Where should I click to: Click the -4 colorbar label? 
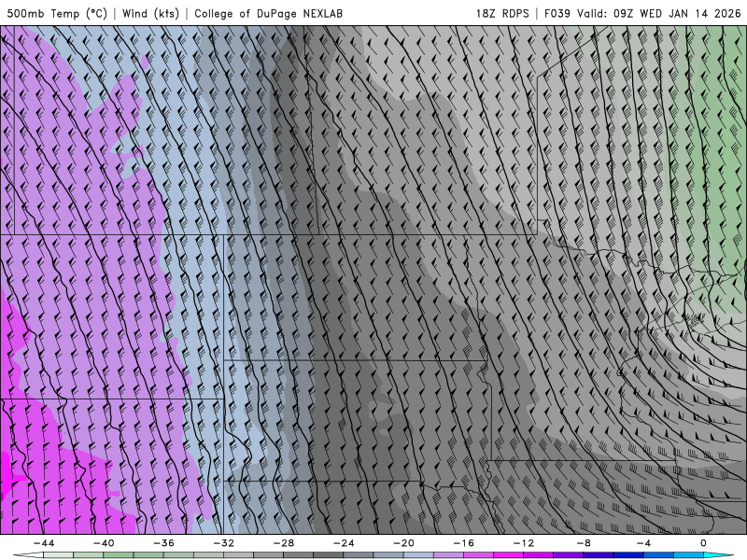pos(644,543)
